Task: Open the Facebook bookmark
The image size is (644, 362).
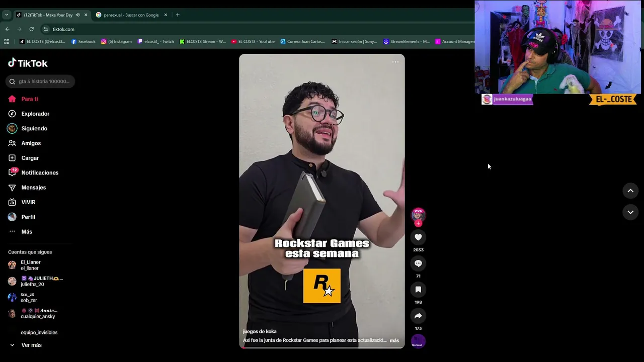Action: (x=84, y=42)
